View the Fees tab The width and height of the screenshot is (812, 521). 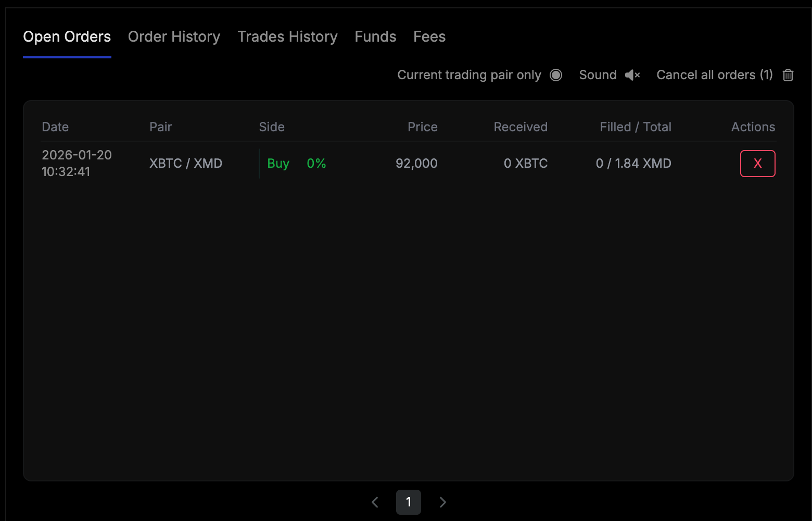click(x=429, y=37)
